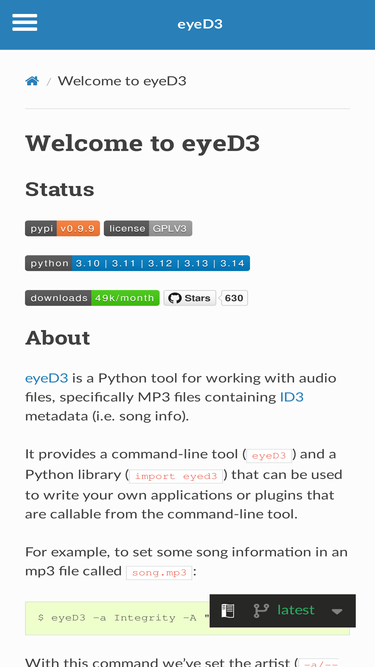The width and height of the screenshot is (375, 667).
Task: Click the eyeD3 command code block
Action: click(187, 618)
